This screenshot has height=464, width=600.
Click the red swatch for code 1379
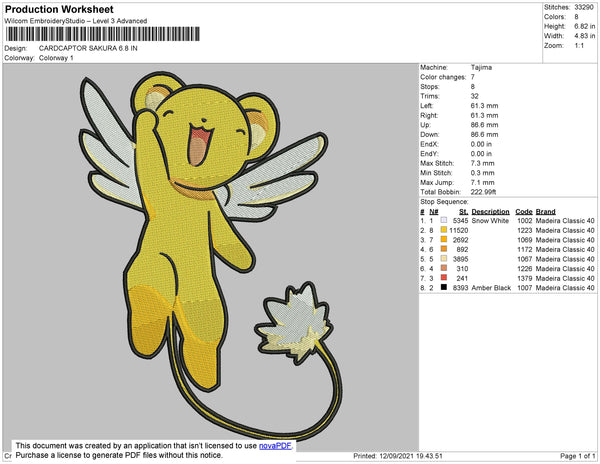444,278
